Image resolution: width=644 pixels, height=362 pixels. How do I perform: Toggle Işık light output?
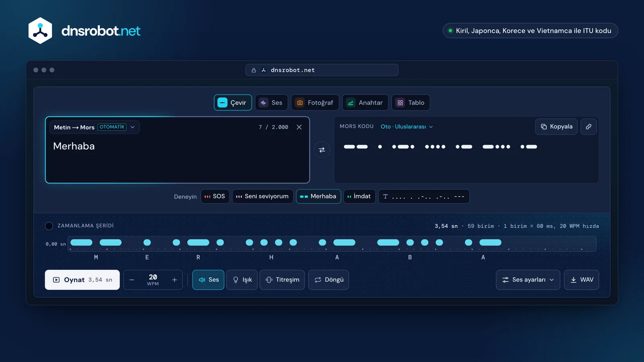click(x=242, y=280)
